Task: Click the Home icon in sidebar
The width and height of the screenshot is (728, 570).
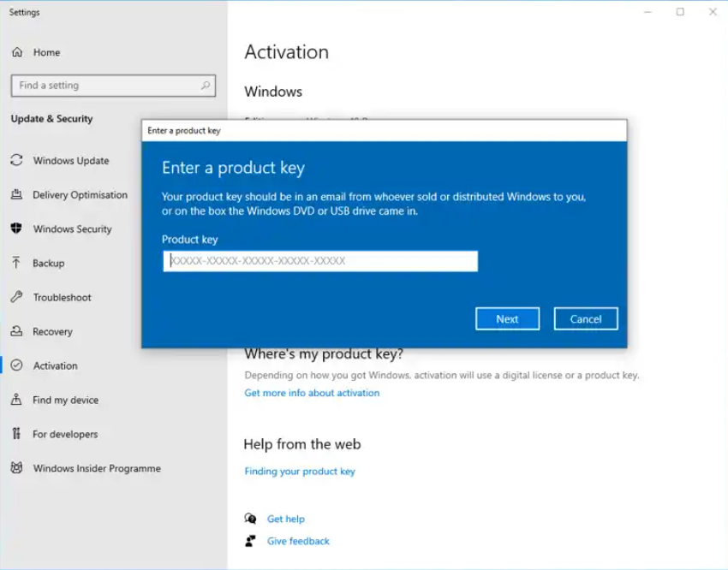Action: coord(17,52)
